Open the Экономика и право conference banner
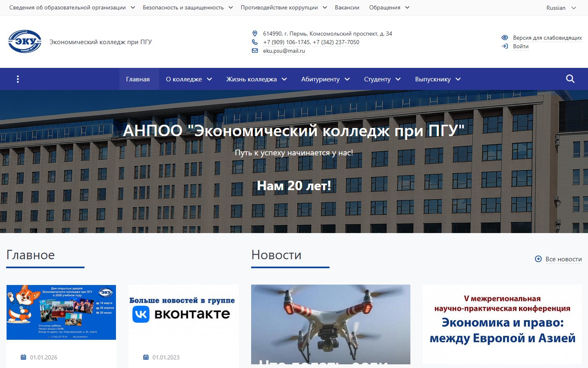The image size is (588, 368). [x=502, y=324]
